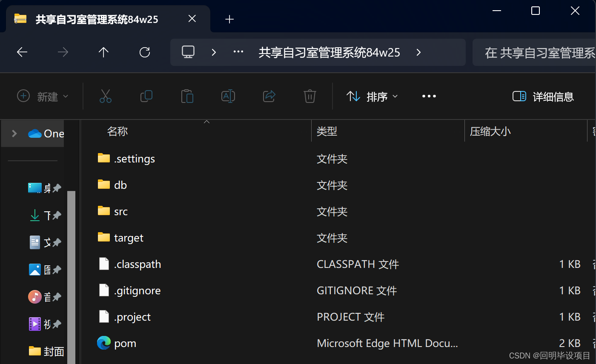Click the Share icon
596x364 pixels.
click(269, 96)
